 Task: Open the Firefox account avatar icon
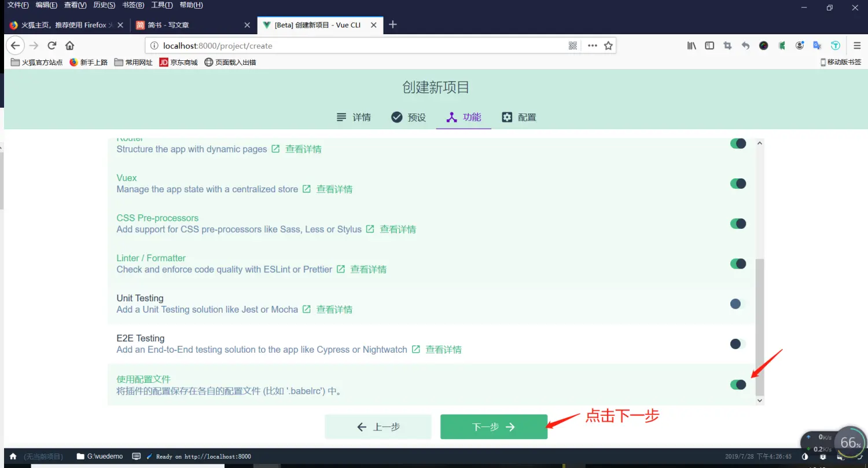[x=800, y=46]
